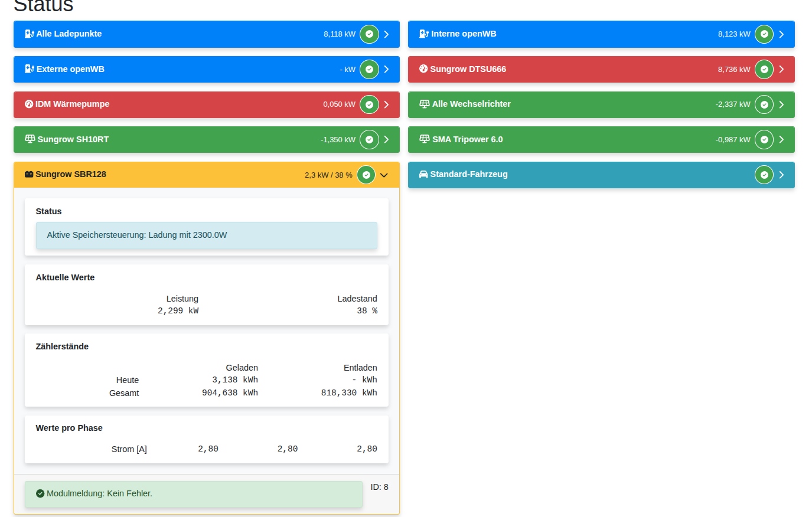
Task: Click the solar panel icon beside Alle Wechselrichter
Action: [425, 104]
